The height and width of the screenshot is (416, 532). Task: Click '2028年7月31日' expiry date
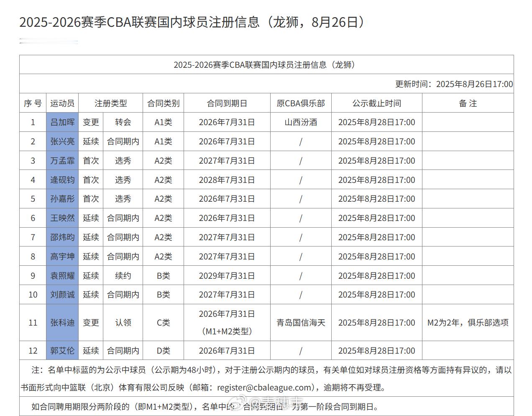point(227,180)
